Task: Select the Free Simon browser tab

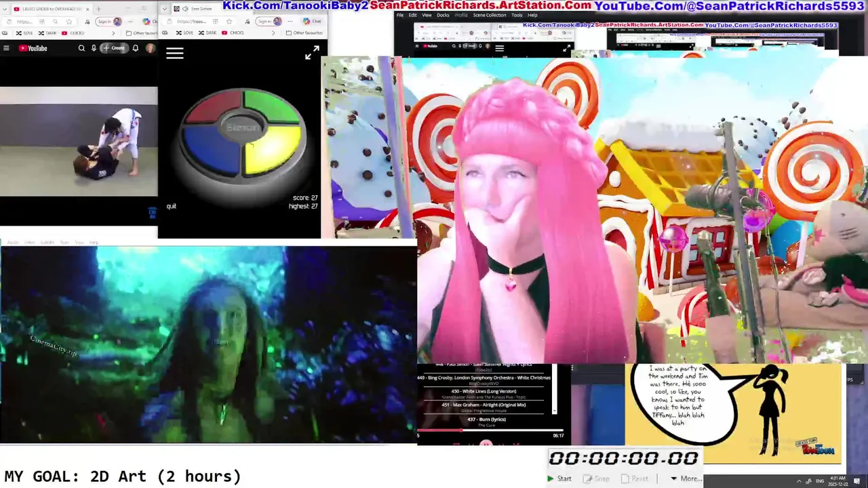Action: [203, 9]
